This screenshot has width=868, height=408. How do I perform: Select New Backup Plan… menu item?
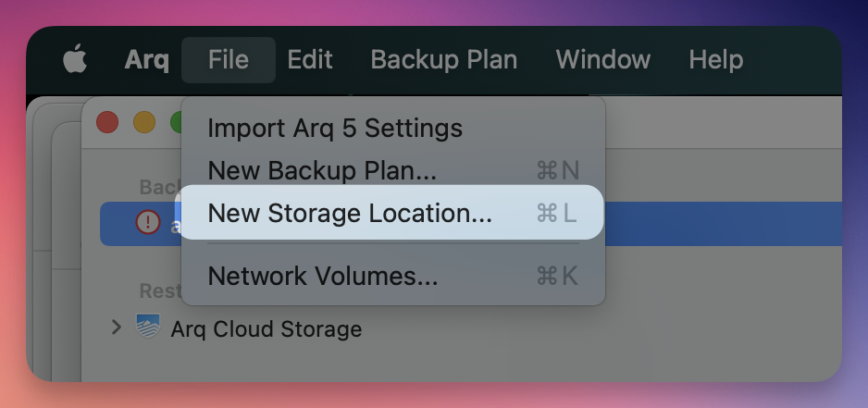coord(322,170)
